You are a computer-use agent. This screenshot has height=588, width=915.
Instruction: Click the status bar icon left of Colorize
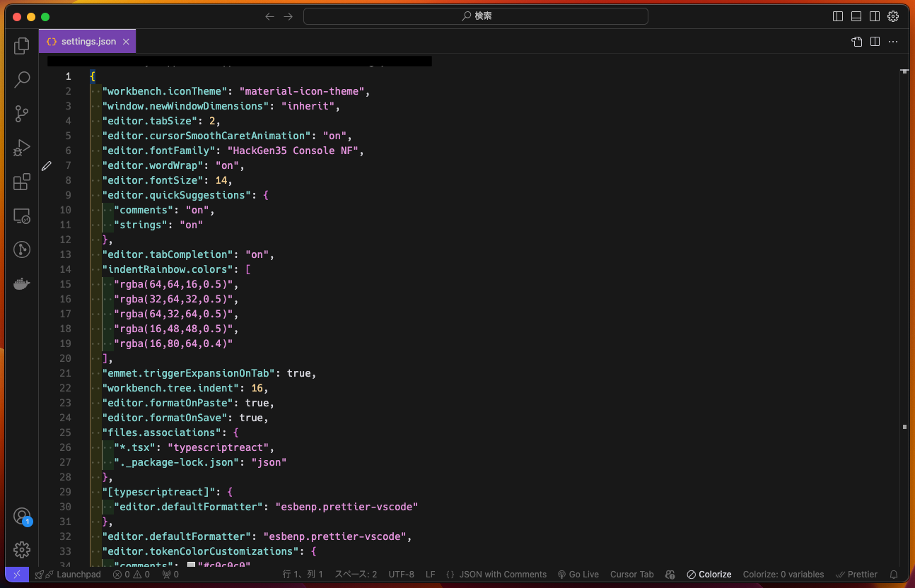[670, 575]
